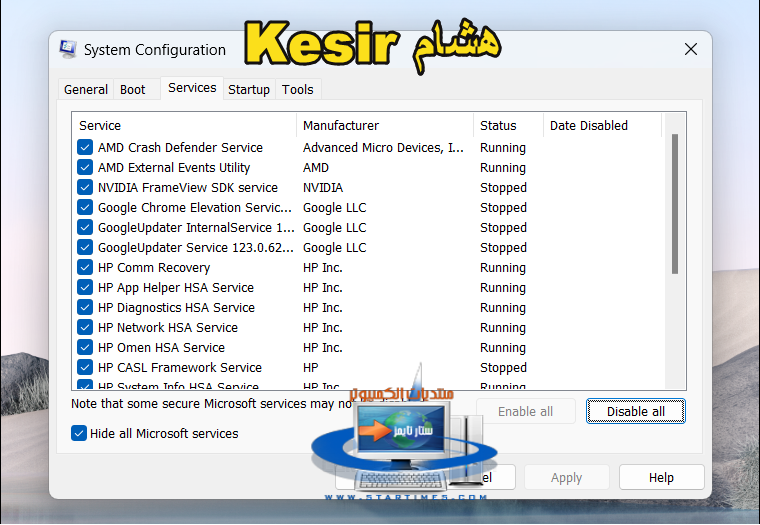Image resolution: width=760 pixels, height=525 pixels.
Task: Sort by the Service column header
Action: click(x=184, y=126)
